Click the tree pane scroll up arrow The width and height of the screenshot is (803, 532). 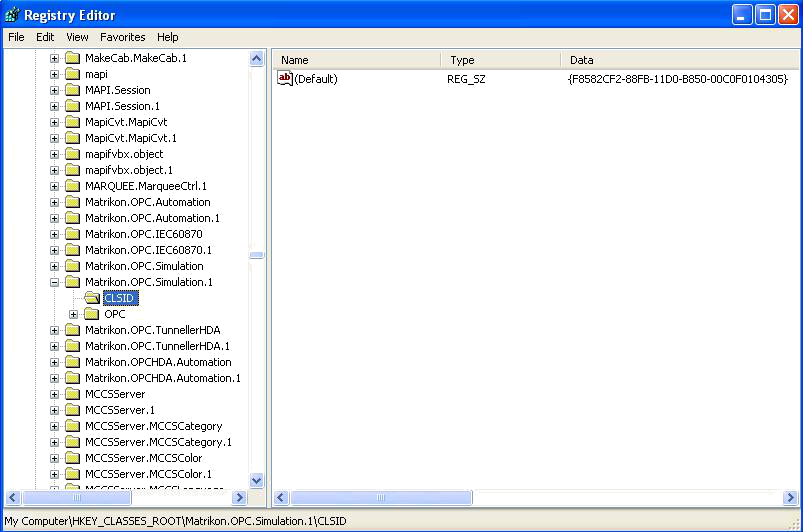tap(257, 58)
